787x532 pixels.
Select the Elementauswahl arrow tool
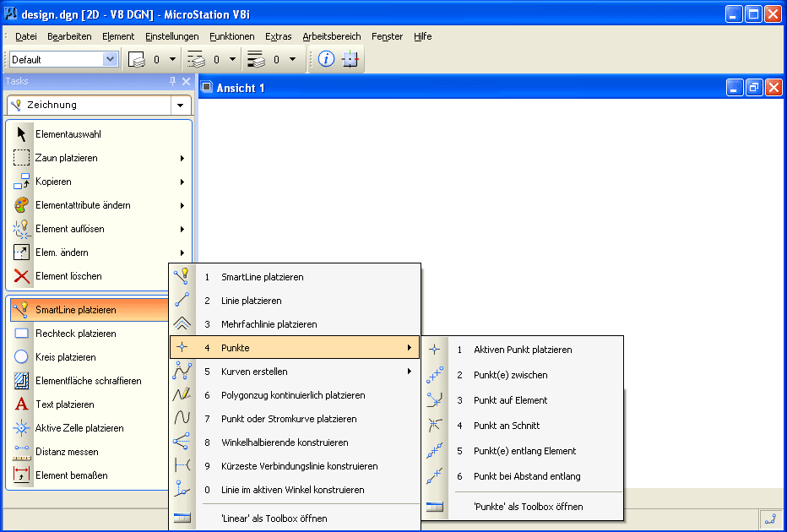[x=22, y=134]
